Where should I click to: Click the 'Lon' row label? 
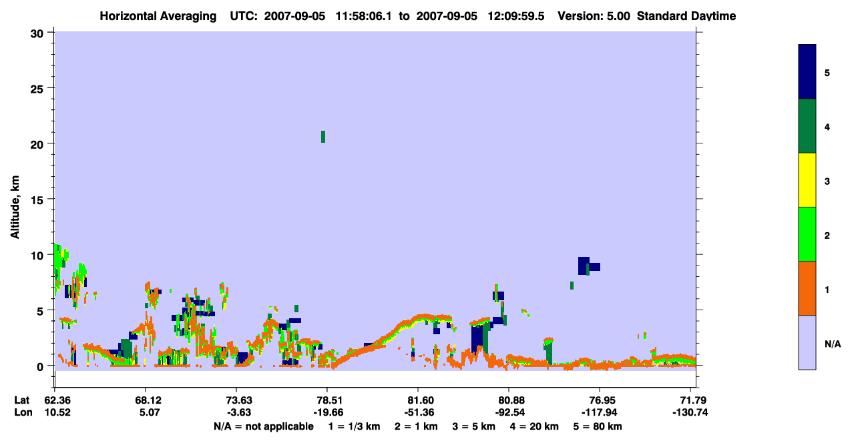pyautogui.click(x=23, y=412)
